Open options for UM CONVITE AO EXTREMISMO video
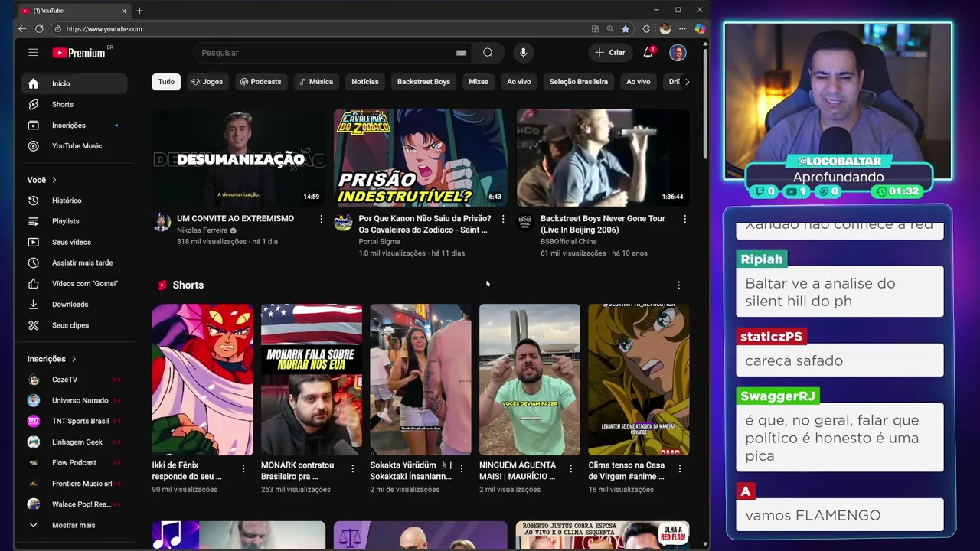The image size is (980, 551). 321,219
